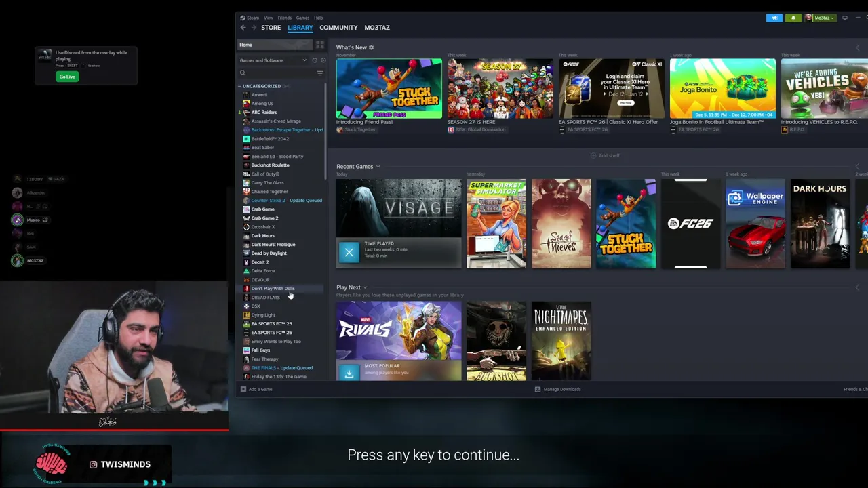Click the RISK: Global Domination source icon
Viewport: 868px width, 488px height.
click(x=451, y=129)
